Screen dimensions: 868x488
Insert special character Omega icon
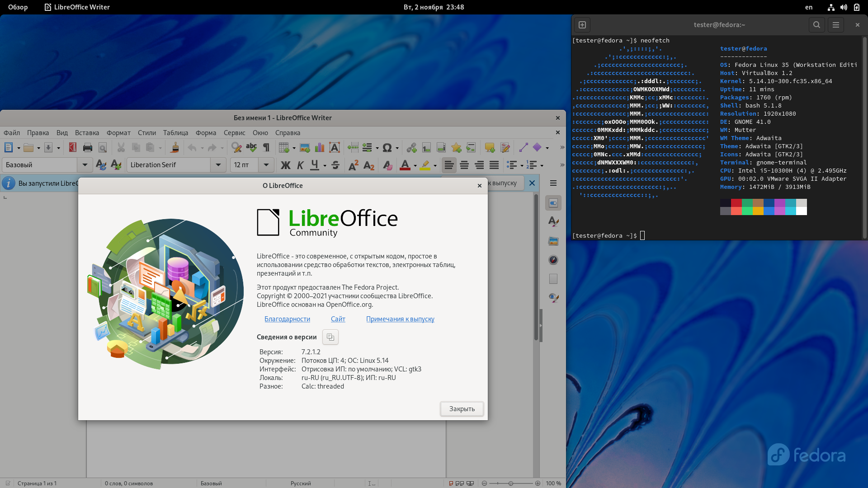point(387,147)
